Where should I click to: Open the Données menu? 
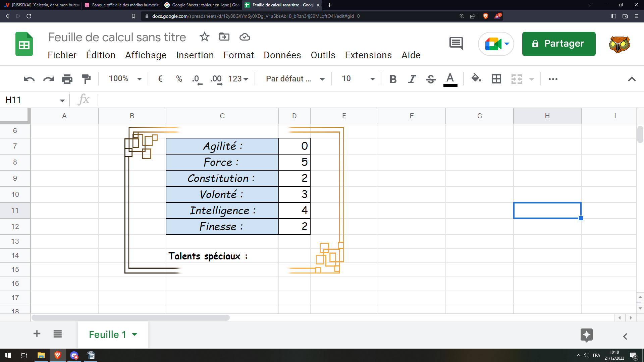pos(282,55)
